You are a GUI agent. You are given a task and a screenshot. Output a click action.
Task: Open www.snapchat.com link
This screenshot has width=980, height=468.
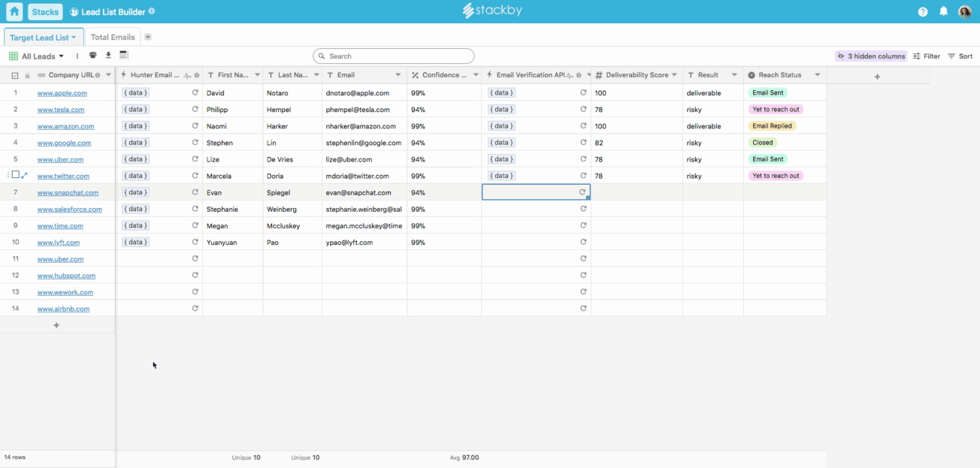(x=68, y=192)
